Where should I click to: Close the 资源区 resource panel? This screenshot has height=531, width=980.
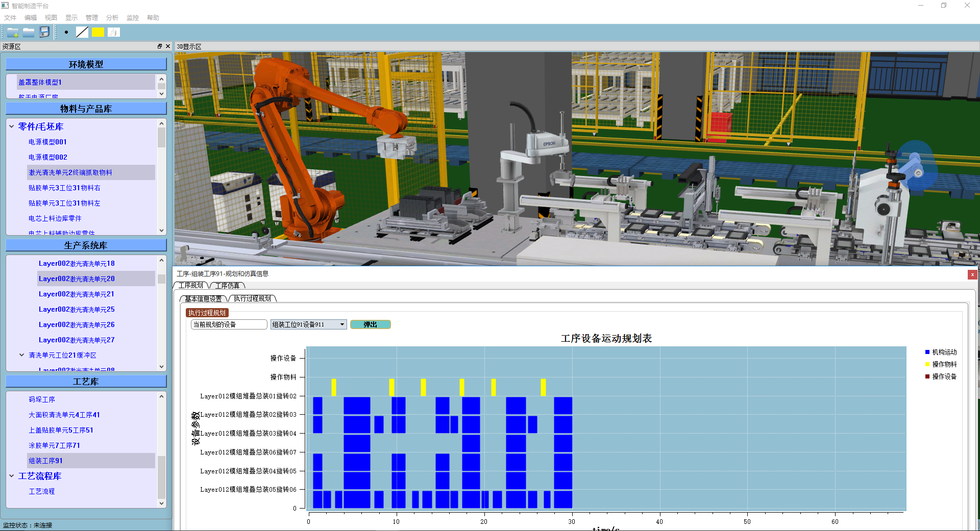tap(167, 46)
